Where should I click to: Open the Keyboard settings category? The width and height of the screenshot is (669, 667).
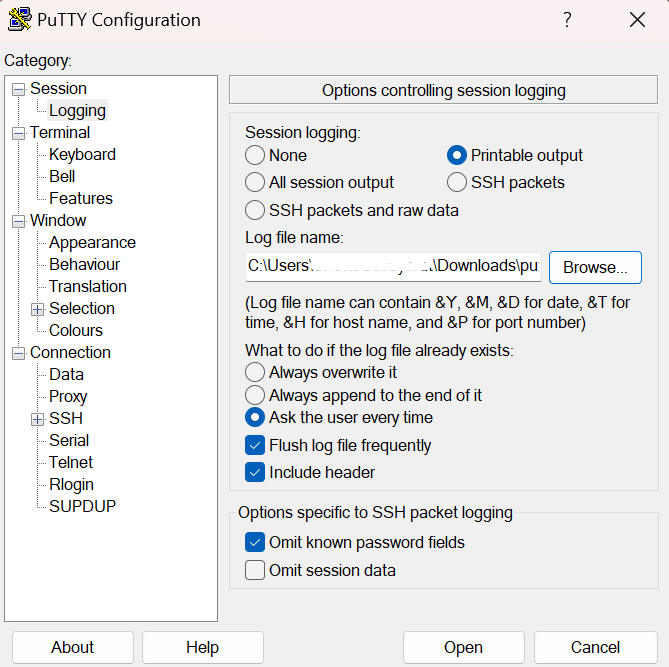[82, 154]
